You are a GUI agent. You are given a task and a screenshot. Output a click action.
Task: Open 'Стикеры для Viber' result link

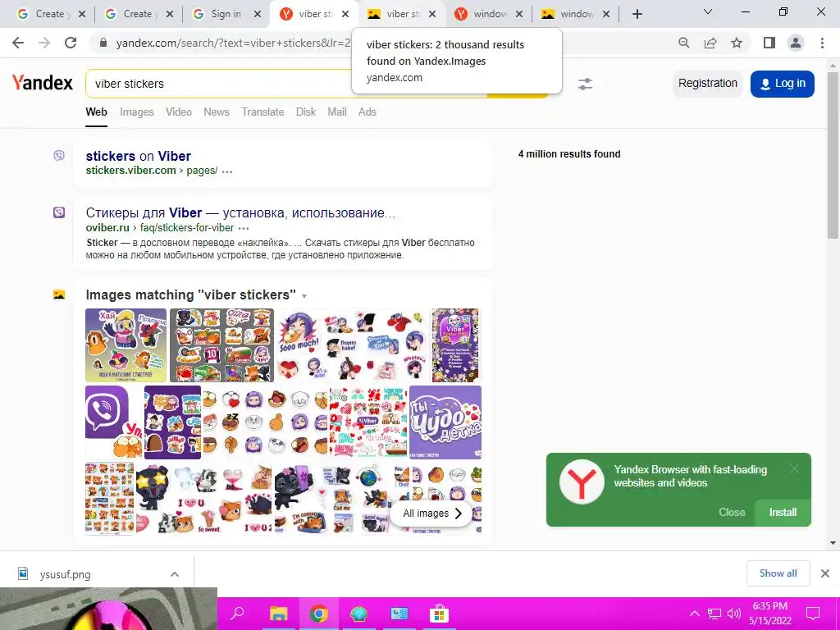pos(240,212)
